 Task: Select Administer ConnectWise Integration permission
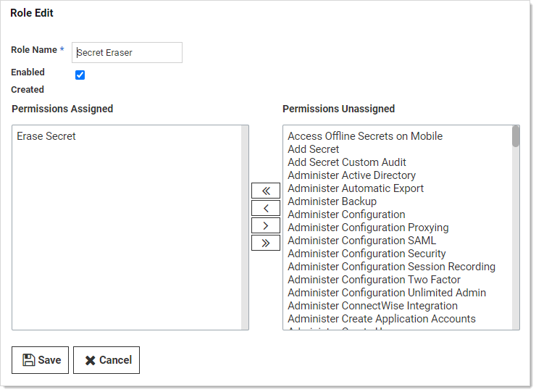click(372, 306)
